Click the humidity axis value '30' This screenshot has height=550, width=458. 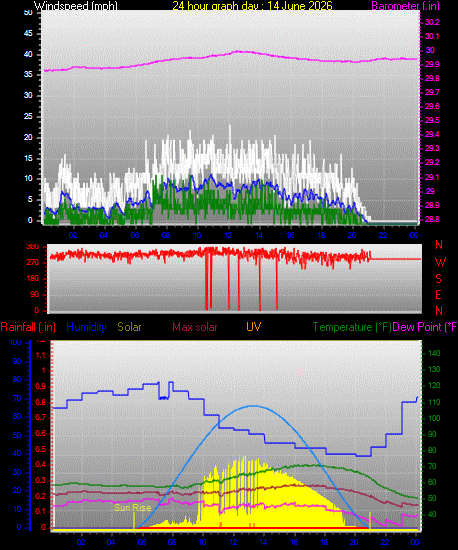(x=17, y=472)
